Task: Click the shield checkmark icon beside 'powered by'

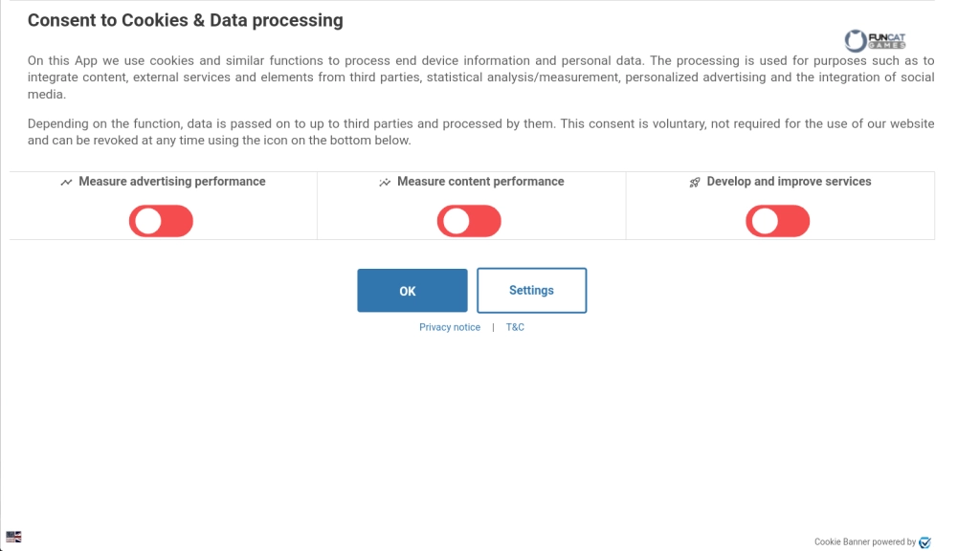Action: (924, 542)
